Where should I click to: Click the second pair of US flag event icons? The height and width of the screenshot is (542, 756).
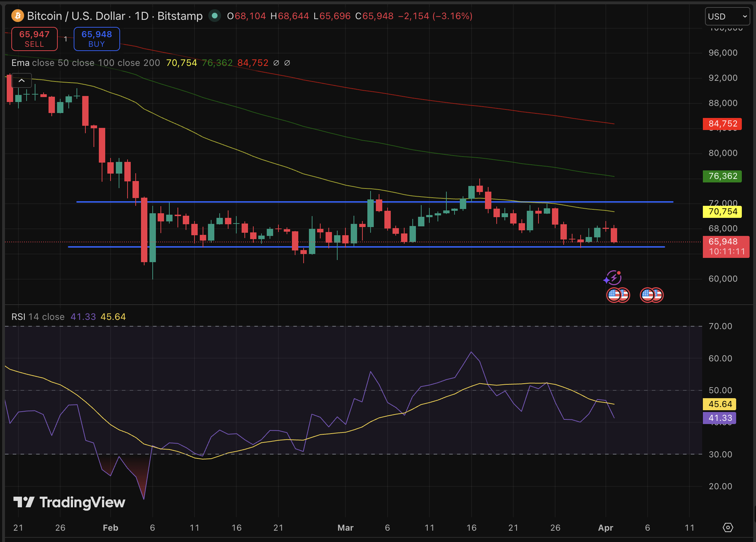click(x=651, y=295)
